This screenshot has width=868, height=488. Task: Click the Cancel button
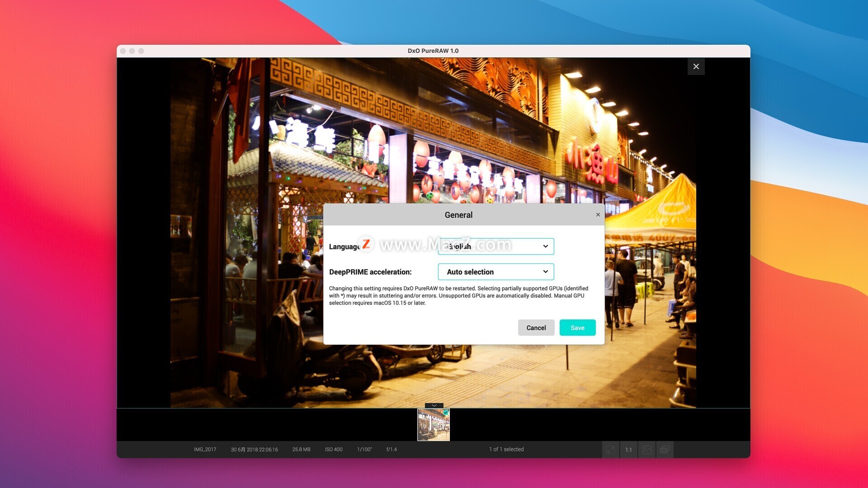click(x=536, y=328)
